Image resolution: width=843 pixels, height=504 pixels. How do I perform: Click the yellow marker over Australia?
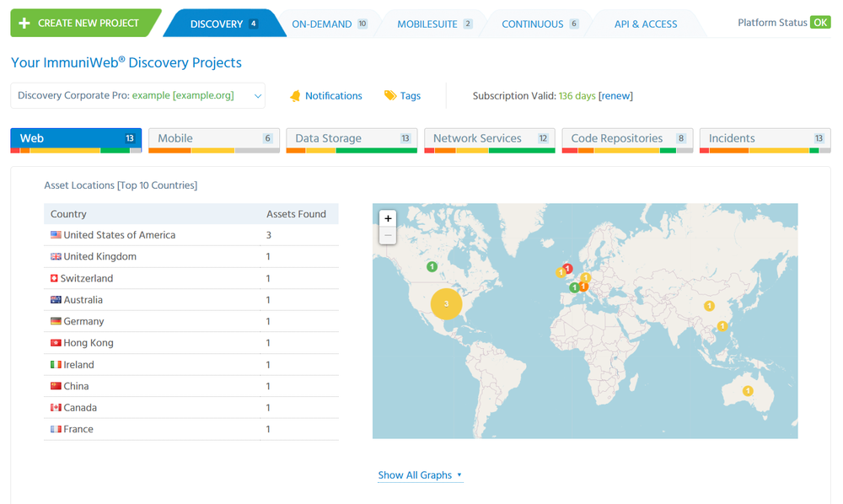[x=747, y=390]
